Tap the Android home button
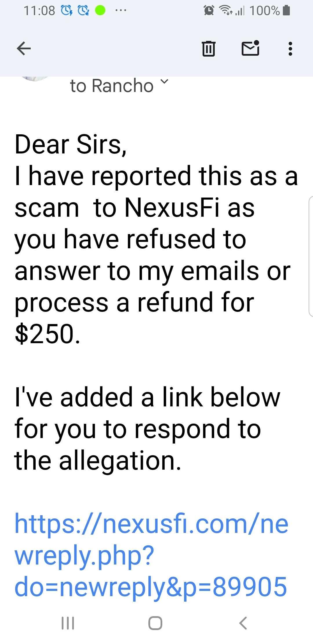 [x=155, y=623]
